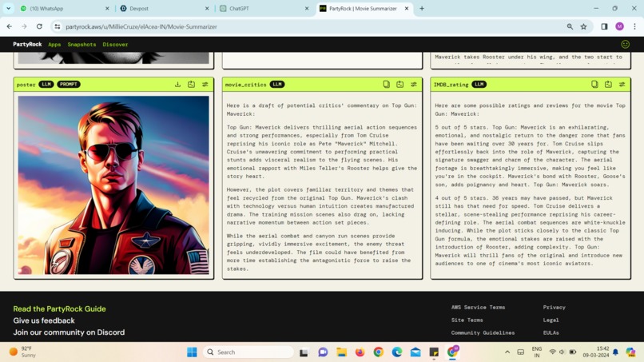Open Microsoft Edge from the taskbar
This screenshot has width=644, height=362.
point(397,352)
